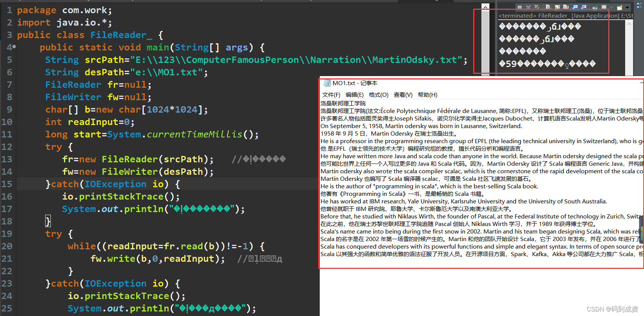Toggle Word Wrap in the console toolbar
The image size is (644, 316).
pyautogui.click(x=566, y=7)
